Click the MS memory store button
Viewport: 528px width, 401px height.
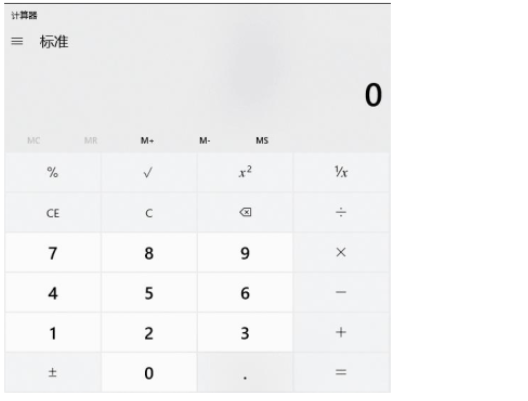(x=262, y=140)
